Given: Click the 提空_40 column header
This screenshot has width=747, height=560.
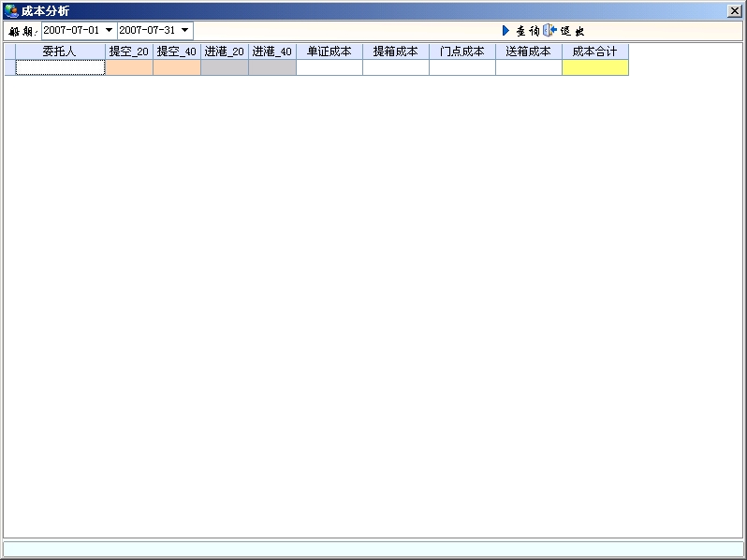Looking at the screenshot, I should click(x=177, y=52).
